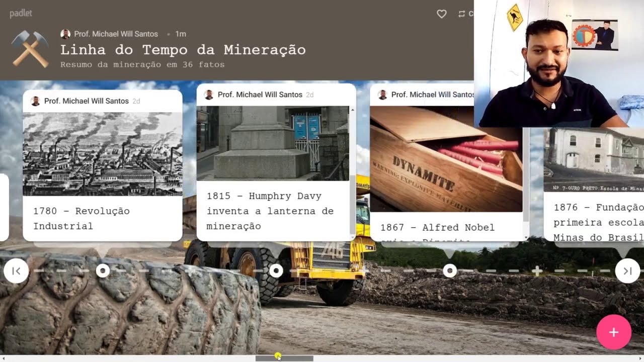Select title Linha do Tempo da Mineração
Viewport: 644px width, 362px height.
[x=183, y=50]
